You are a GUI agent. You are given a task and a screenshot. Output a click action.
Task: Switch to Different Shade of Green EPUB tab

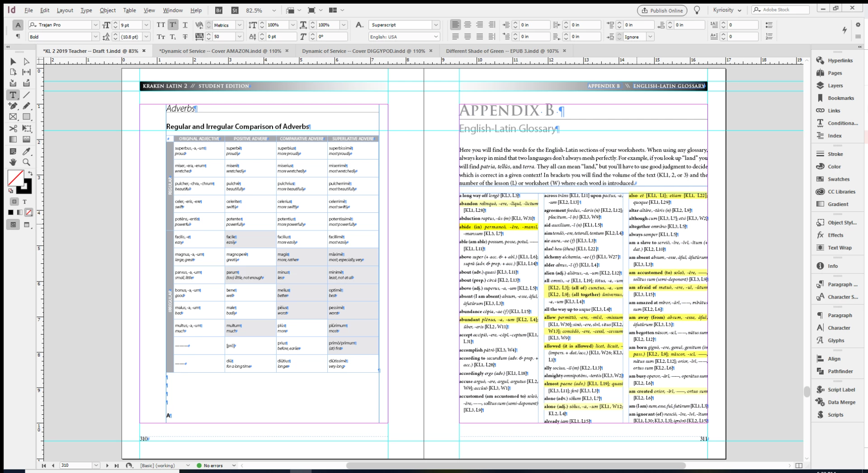(x=502, y=51)
